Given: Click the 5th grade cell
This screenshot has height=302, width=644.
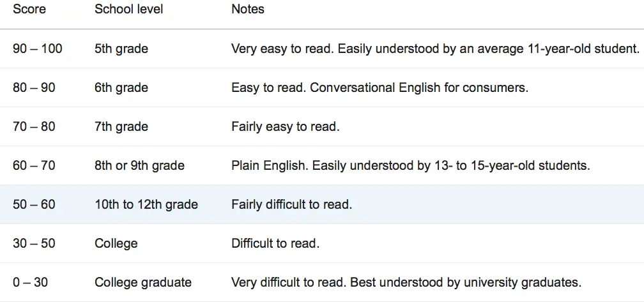Looking at the screenshot, I should (121, 49).
